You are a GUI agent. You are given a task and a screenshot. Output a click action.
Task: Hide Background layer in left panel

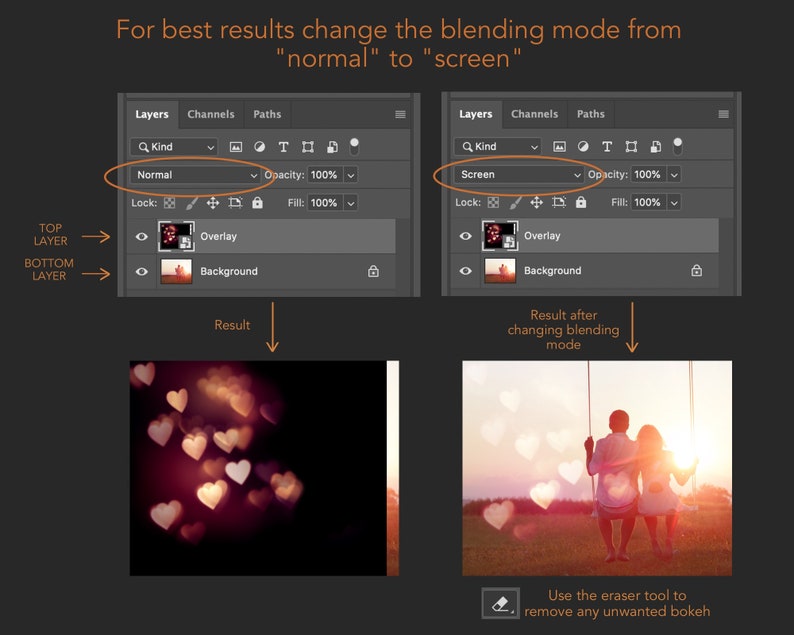point(142,271)
